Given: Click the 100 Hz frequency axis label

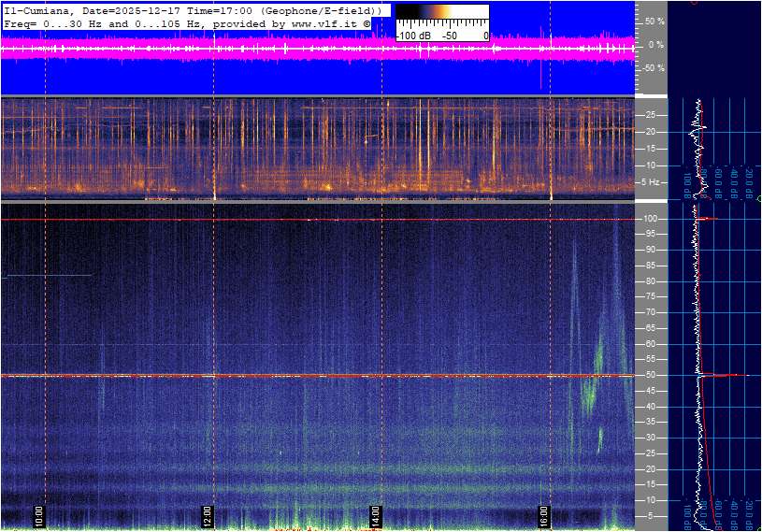Looking at the screenshot, I should pyautogui.click(x=650, y=219).
